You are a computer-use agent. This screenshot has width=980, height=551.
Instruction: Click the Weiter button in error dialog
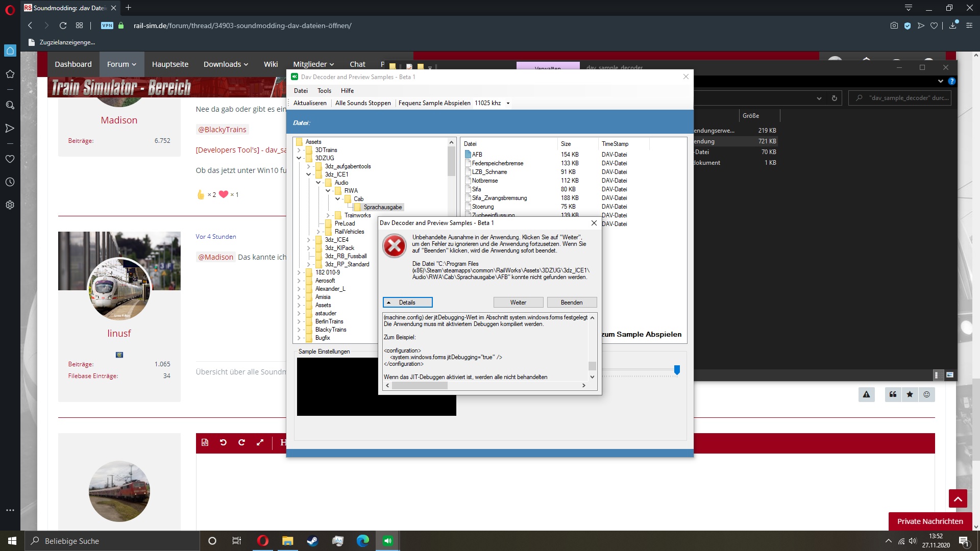coord(518,303)
